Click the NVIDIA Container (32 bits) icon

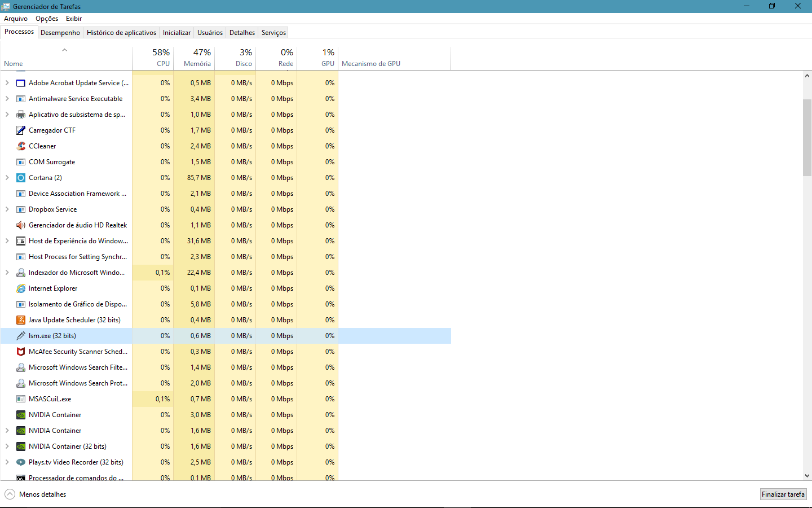pyautogui.click(x=21, y=446)
